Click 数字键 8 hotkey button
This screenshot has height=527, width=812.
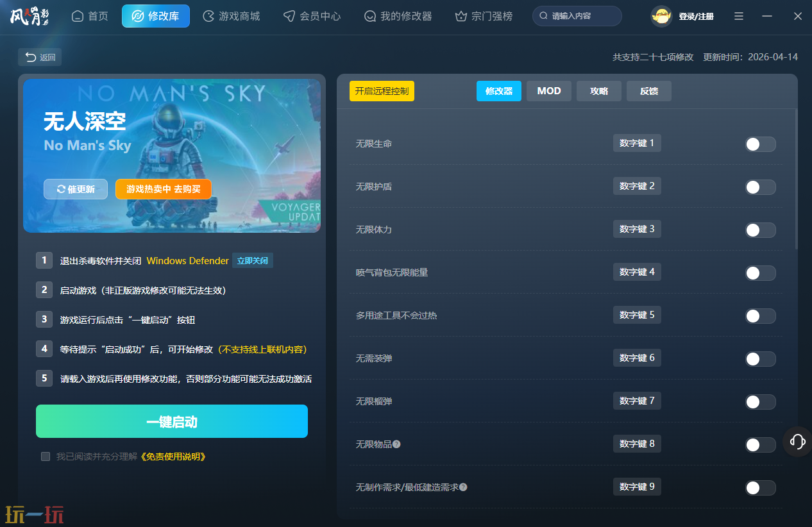[637, 444]
